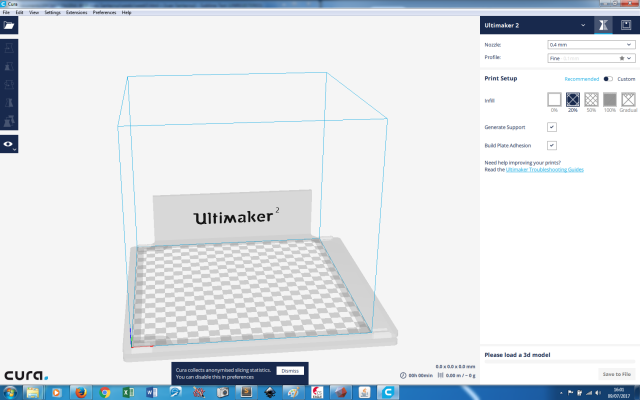640x400 pixels.
Task: Open the Help menu
Action: [127, 12]
